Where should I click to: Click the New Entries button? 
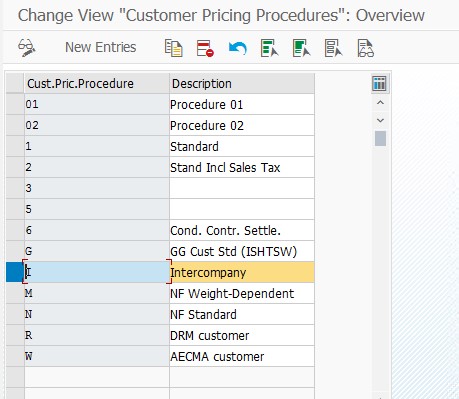pos(100,47)
